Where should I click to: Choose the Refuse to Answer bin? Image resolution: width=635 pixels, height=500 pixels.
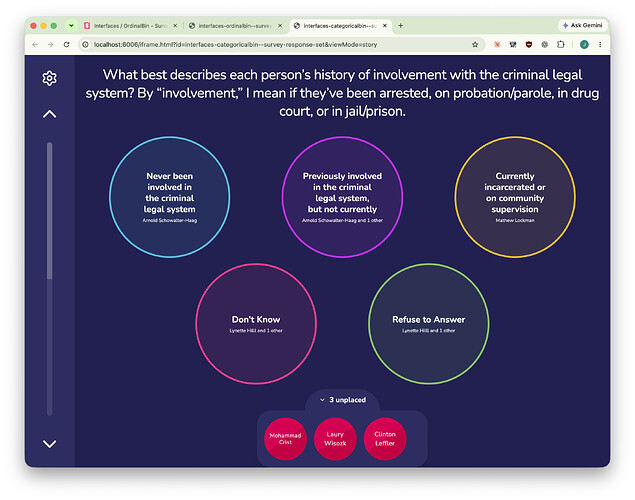[428, 324]
